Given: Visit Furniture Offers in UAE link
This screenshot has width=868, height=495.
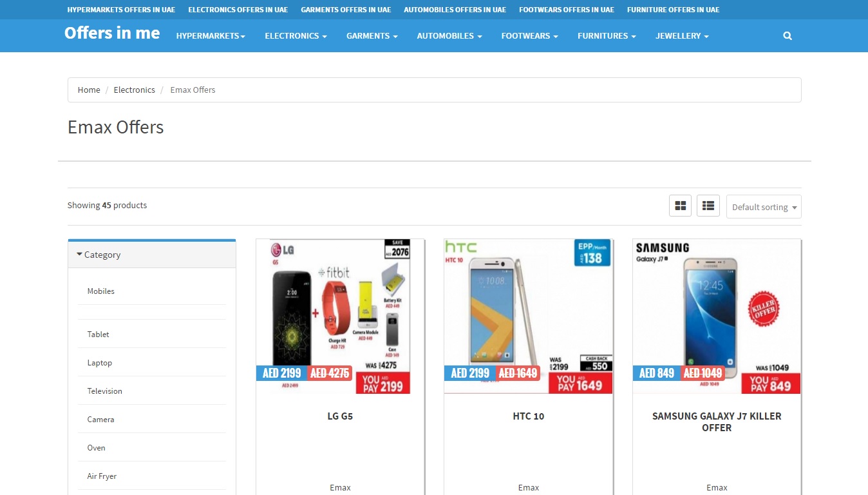Looking at the screenshot, I should coord(673,10).
